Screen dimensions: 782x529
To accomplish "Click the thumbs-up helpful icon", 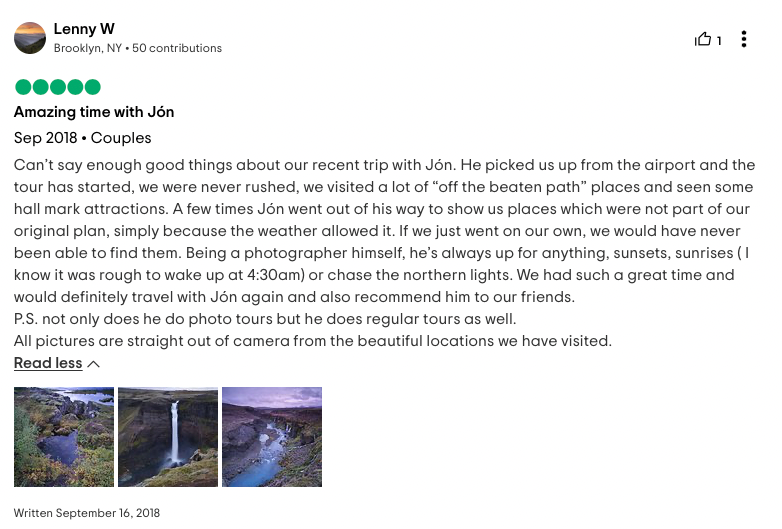I will click(703, 40).
